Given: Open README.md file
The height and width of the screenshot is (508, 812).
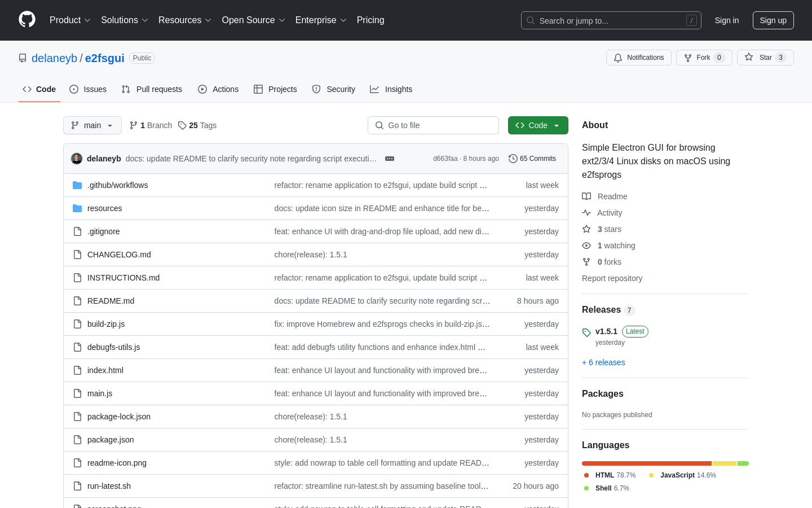Looking at the screenshot, I should (x=111, y=301).
